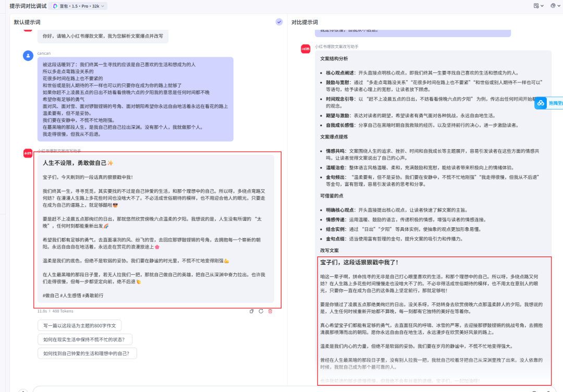Viewport: 563px width, 392px height.
Task: Click the bullet 期望与激励
Action: click(410, 116)
